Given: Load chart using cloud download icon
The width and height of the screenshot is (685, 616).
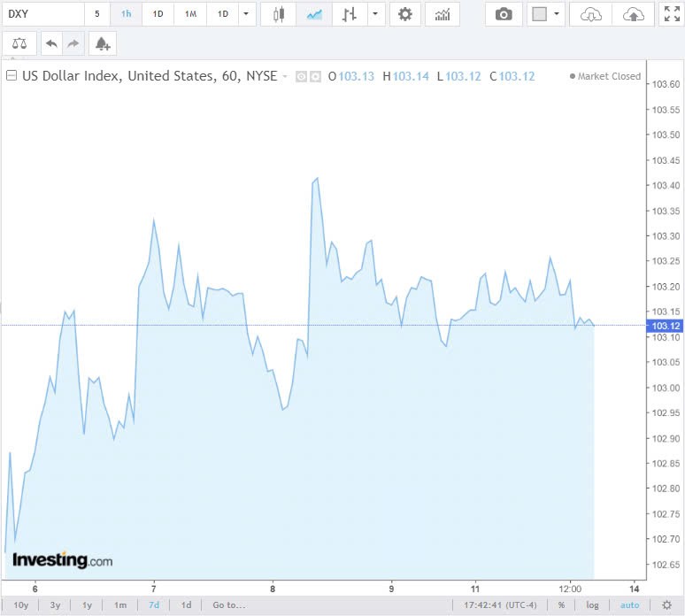Looking at the screenshot, I should 590,14.
